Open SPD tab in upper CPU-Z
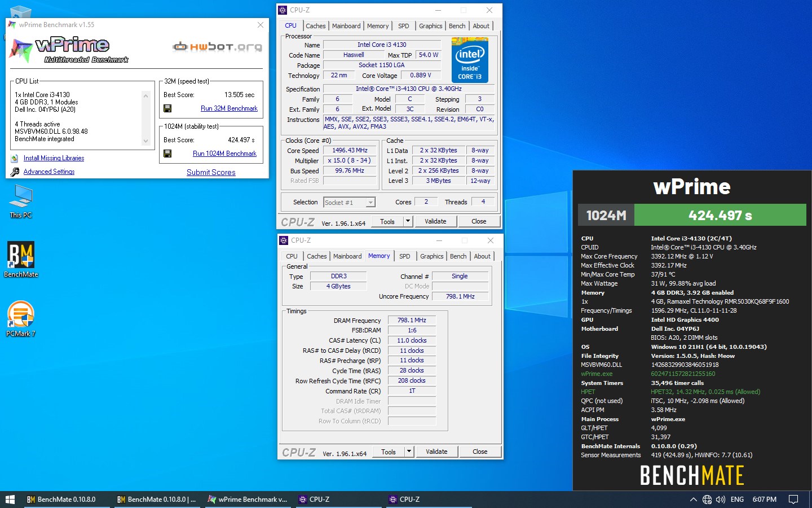The width and height of the screenshot is (812, 508). 404,26
